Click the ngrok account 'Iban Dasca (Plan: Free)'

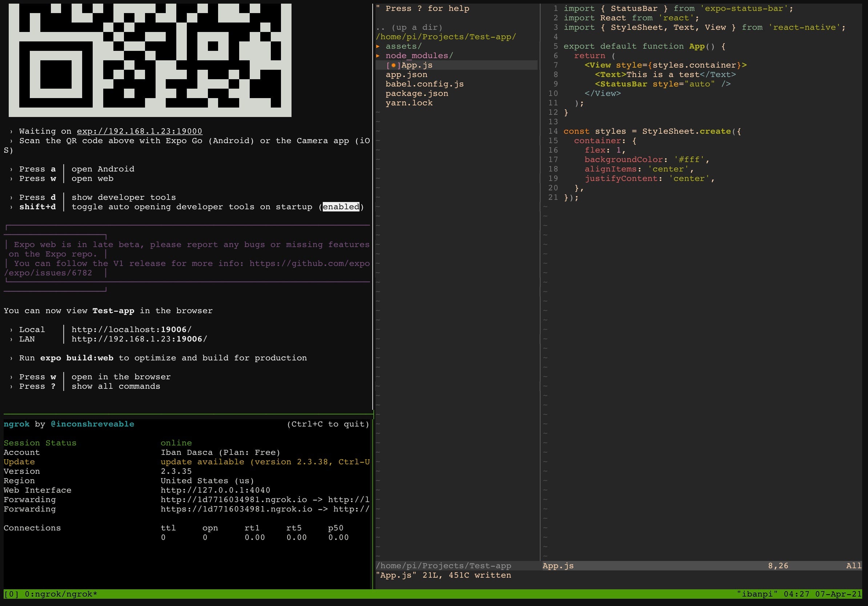click(x=220, y=452)
